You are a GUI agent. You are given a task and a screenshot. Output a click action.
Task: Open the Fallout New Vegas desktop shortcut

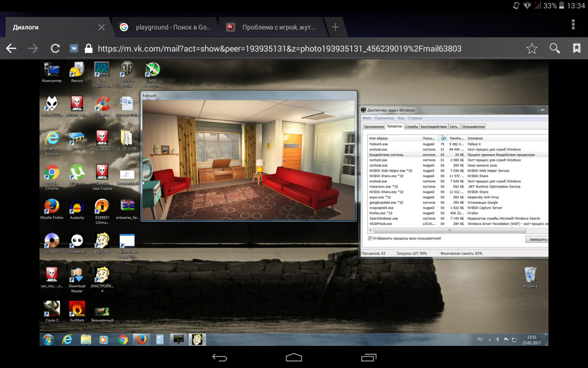pos(127,246)
